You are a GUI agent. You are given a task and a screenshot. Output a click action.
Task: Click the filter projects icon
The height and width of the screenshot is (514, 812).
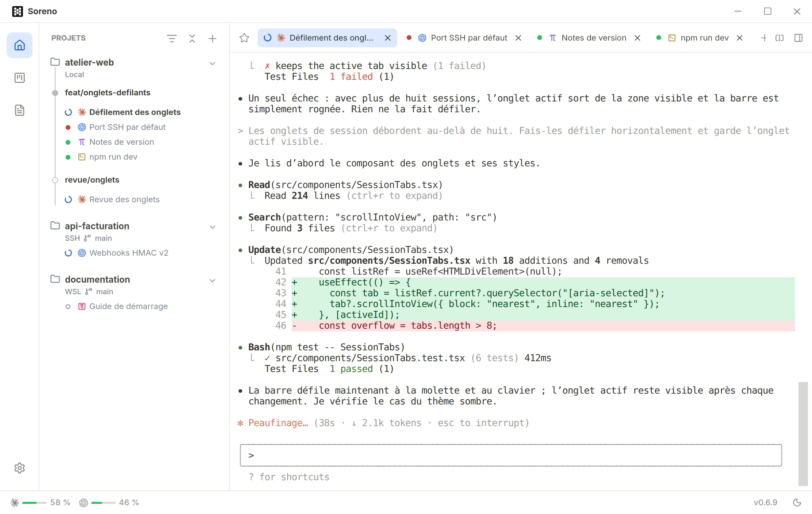(172, 38)
